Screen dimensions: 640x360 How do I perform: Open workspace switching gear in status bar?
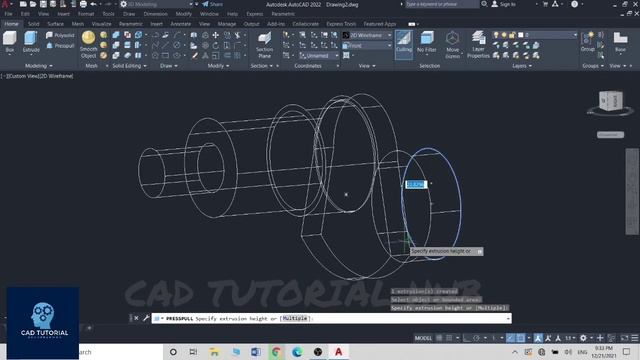pos(583,338)
